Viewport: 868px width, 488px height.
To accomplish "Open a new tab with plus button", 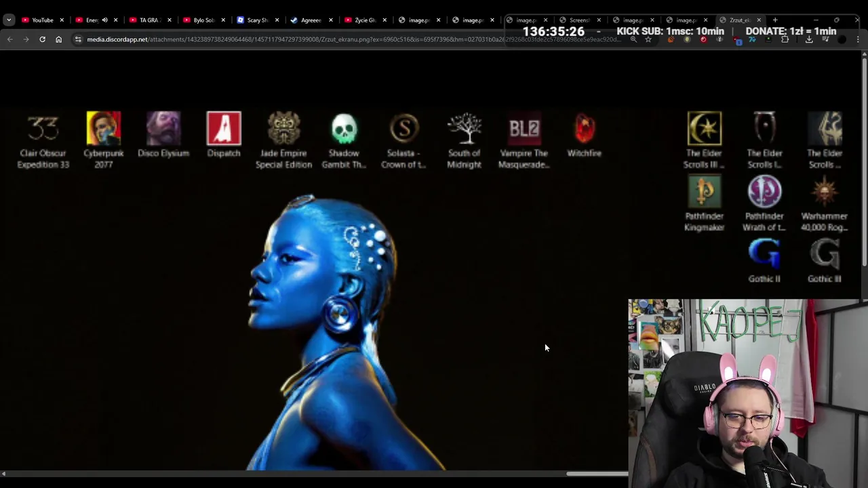I will 776,20.
